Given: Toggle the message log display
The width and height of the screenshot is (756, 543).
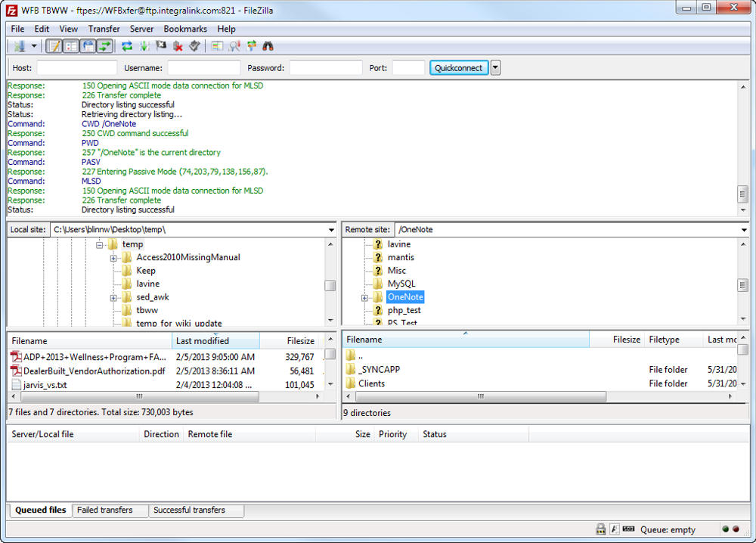Looking at the screenshot, I should pos(54,46).
